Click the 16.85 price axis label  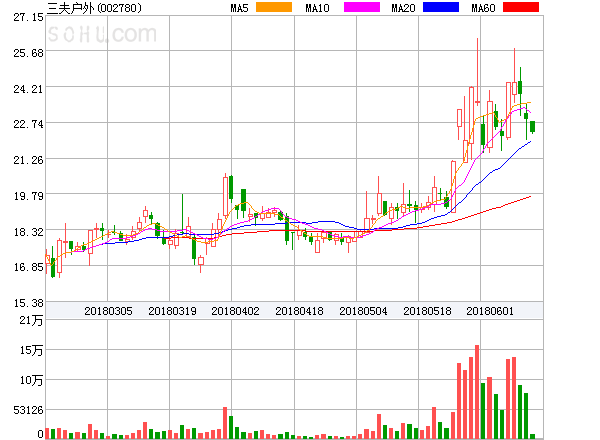pos(29,267)
